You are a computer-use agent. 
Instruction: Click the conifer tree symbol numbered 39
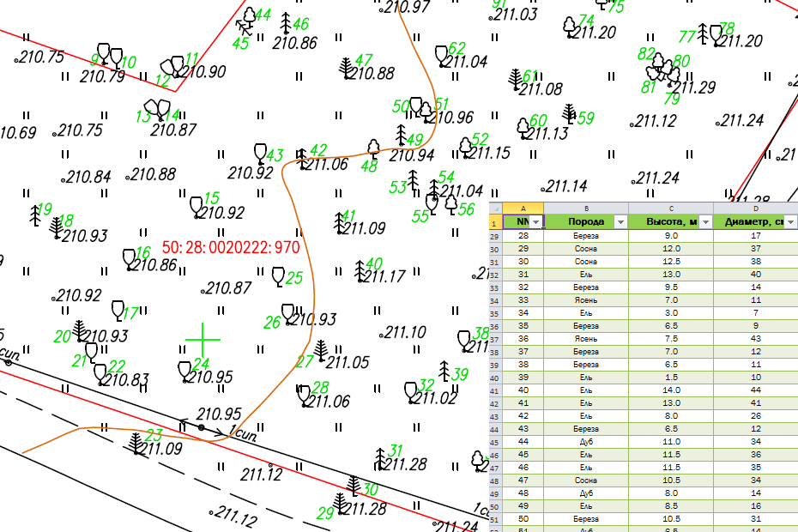[444, 371]
